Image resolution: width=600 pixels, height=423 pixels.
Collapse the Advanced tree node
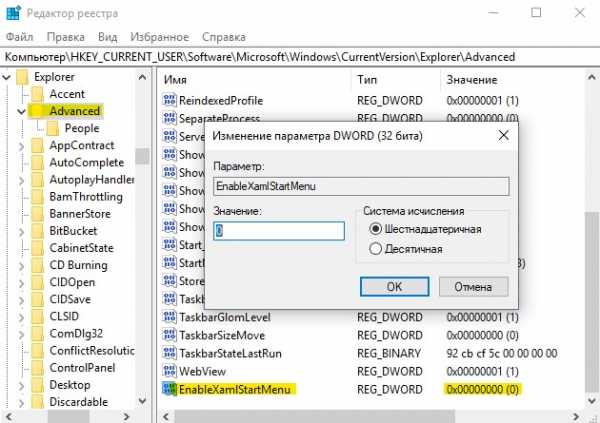coord(21,111)
